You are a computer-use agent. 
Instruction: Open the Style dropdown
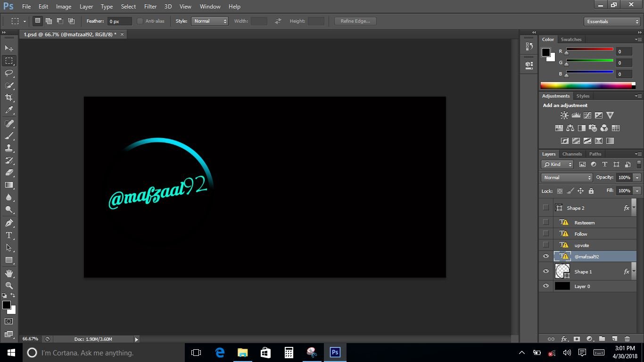[x=209, y=21]
